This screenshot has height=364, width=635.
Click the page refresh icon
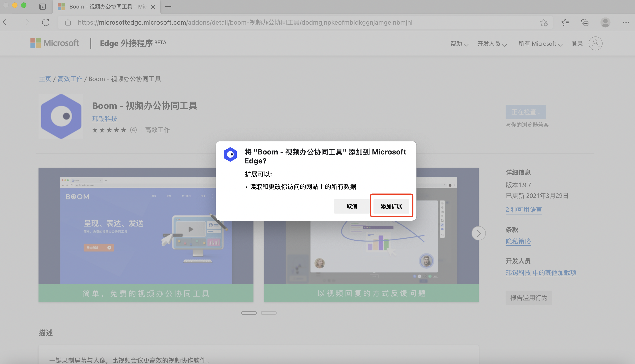tap(45, 23)
